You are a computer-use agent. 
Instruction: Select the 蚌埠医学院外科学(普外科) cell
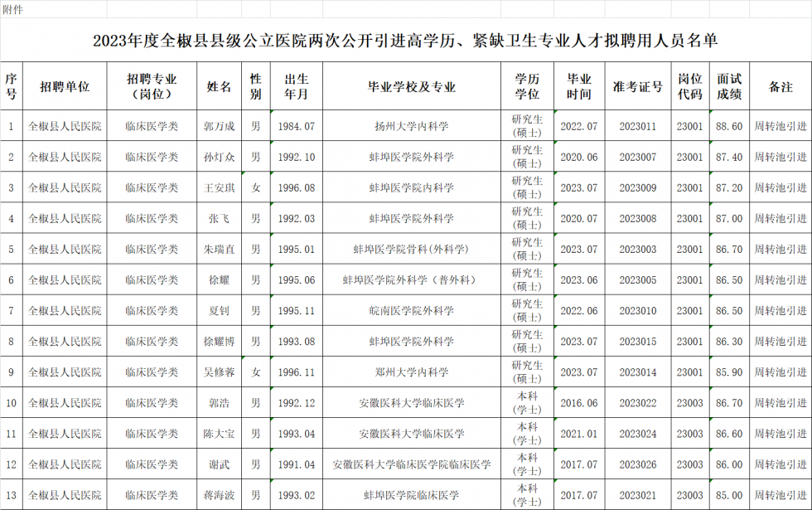412,280
